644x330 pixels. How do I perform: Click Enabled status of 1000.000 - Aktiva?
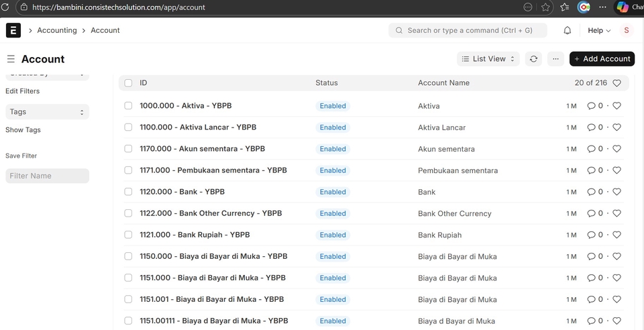tap(333, 106)
